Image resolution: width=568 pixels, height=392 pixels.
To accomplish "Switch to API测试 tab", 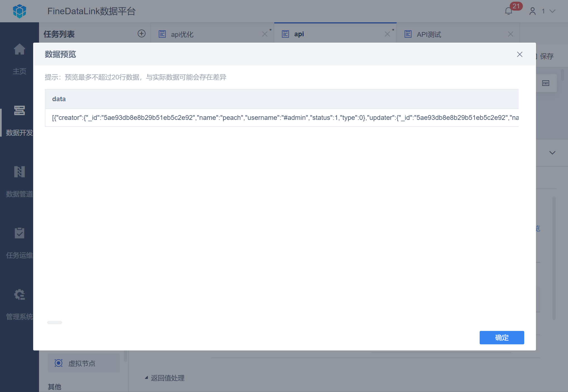I will (429, 34).
